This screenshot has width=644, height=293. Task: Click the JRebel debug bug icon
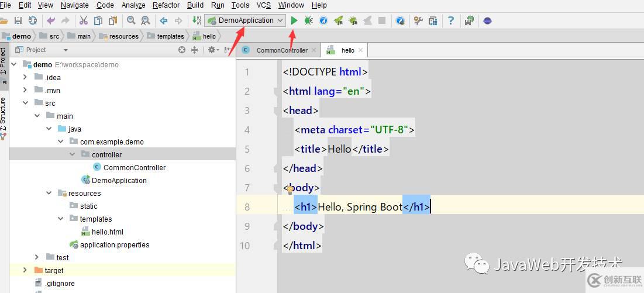pyautogui.click(x=353, y=20)
